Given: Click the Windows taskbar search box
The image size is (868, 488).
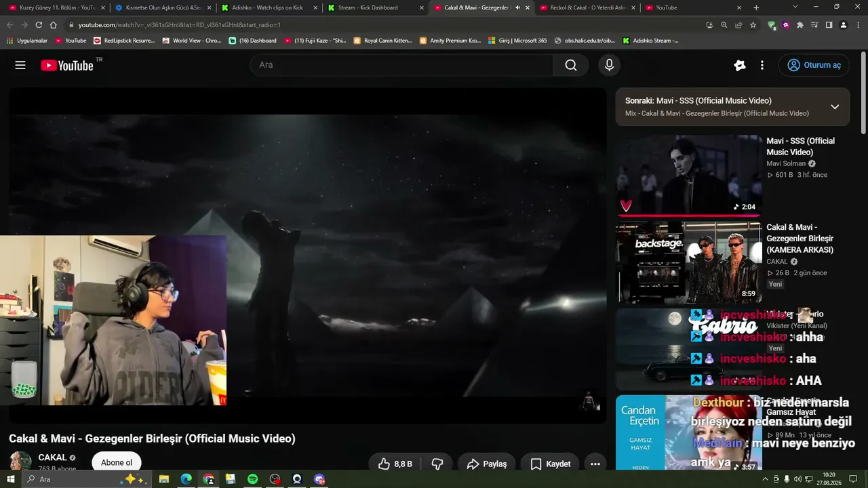Looking at the screenshot, I should 85,479.
